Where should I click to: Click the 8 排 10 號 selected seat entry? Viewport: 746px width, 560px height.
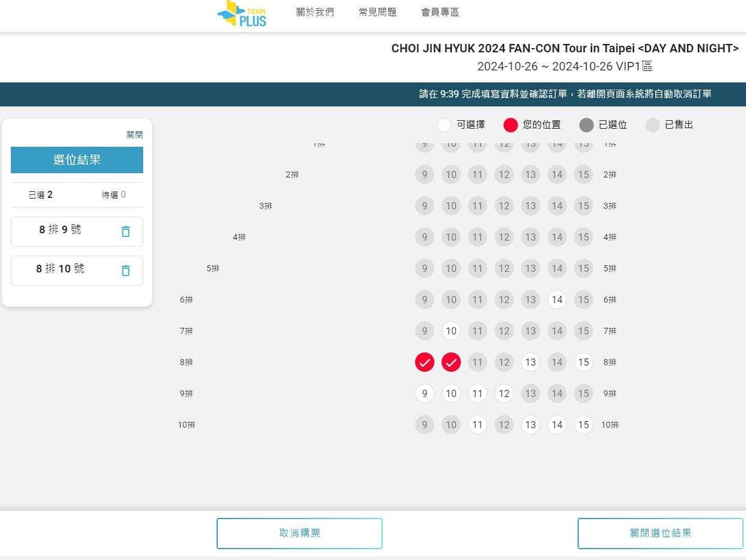tap(77, 271)
